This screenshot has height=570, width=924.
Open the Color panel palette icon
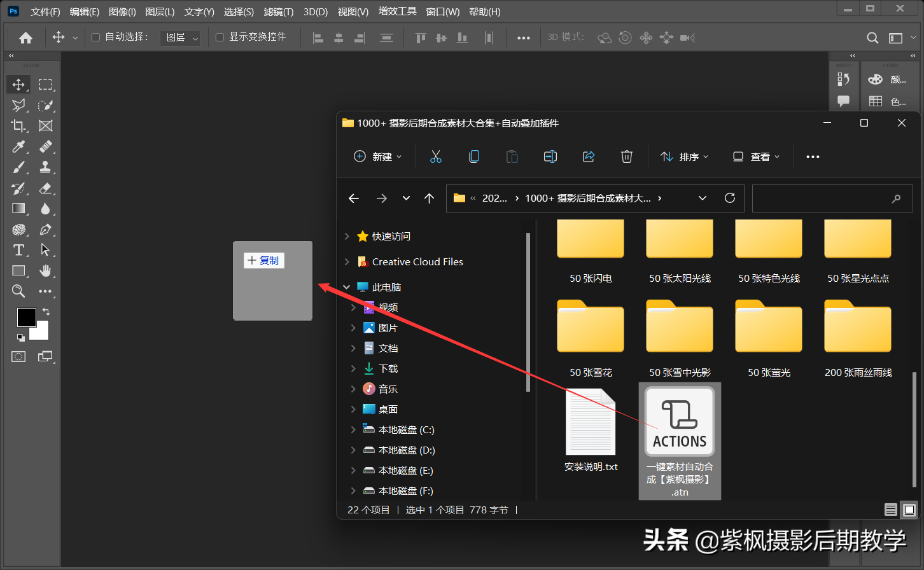click(x=876, y=79)
